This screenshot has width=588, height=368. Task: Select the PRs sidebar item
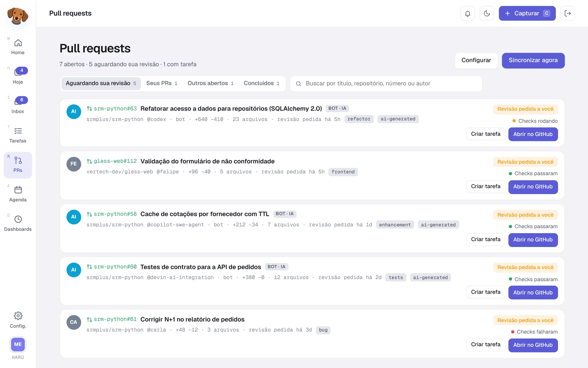point(18,165)
